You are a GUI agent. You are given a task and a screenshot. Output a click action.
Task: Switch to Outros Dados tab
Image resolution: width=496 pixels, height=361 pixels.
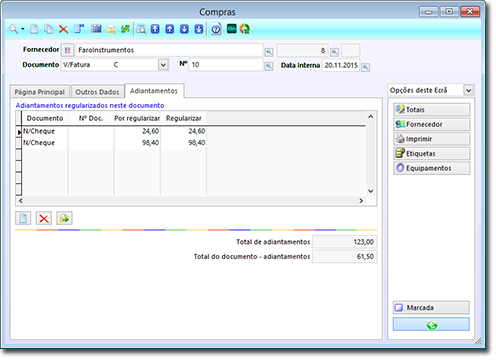click(97, 92)
